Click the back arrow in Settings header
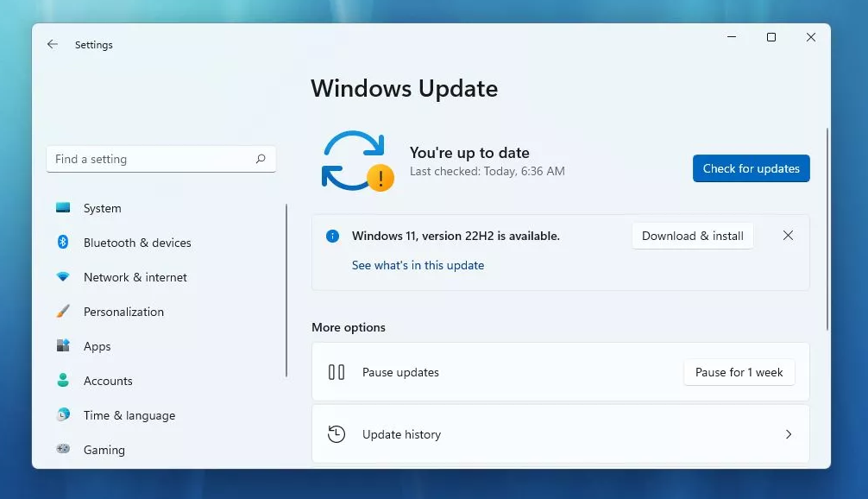 click(53, 44)
